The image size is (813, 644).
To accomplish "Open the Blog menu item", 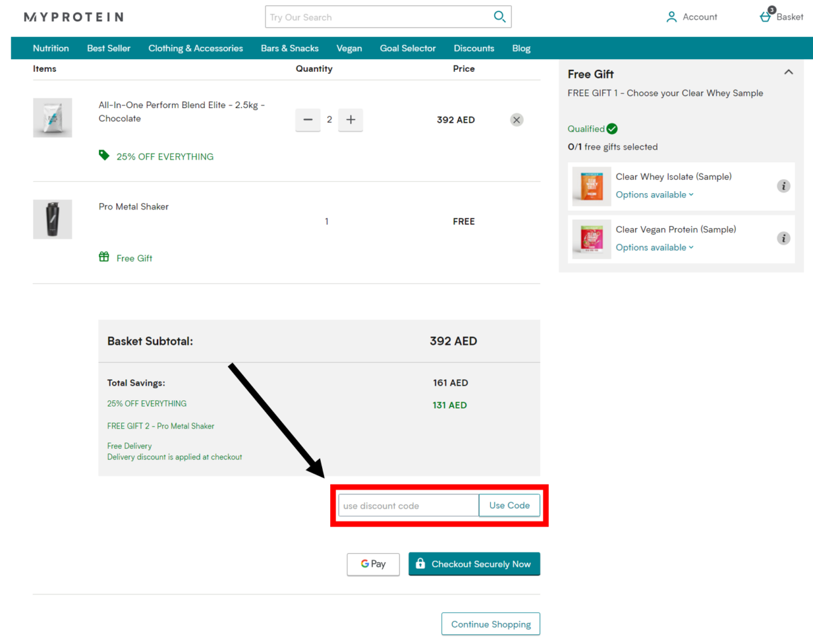I will [521, 48].
